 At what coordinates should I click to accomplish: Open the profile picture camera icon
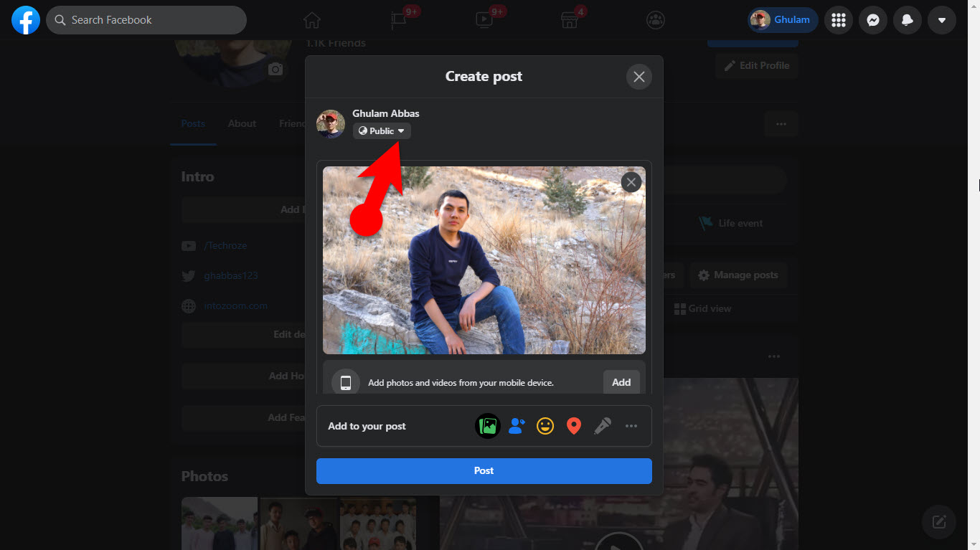coord(275,69)
